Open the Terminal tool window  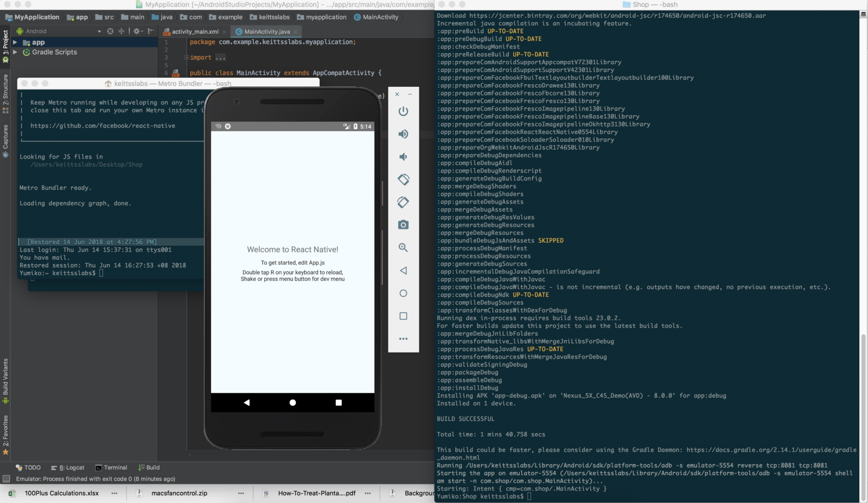pos(111,467)
